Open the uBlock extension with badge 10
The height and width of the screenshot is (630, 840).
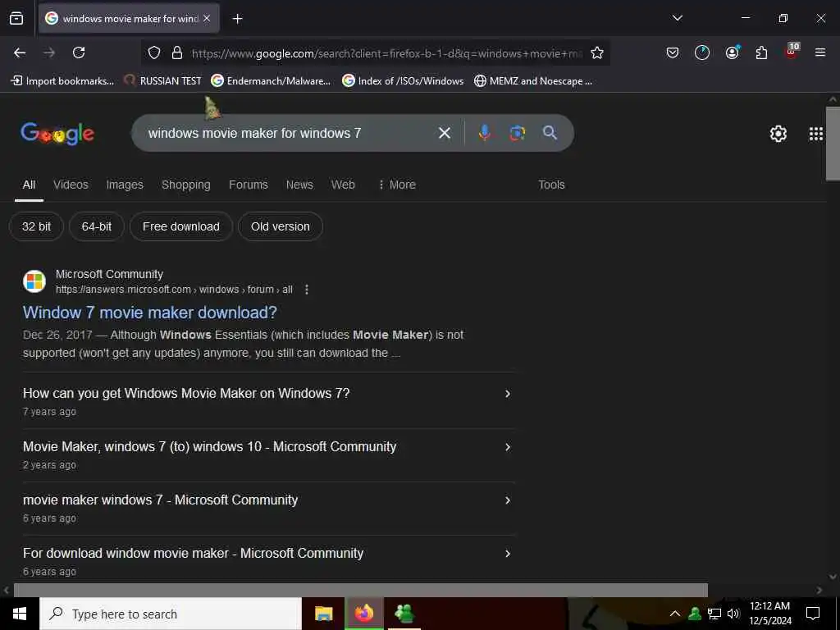[792, 52]
